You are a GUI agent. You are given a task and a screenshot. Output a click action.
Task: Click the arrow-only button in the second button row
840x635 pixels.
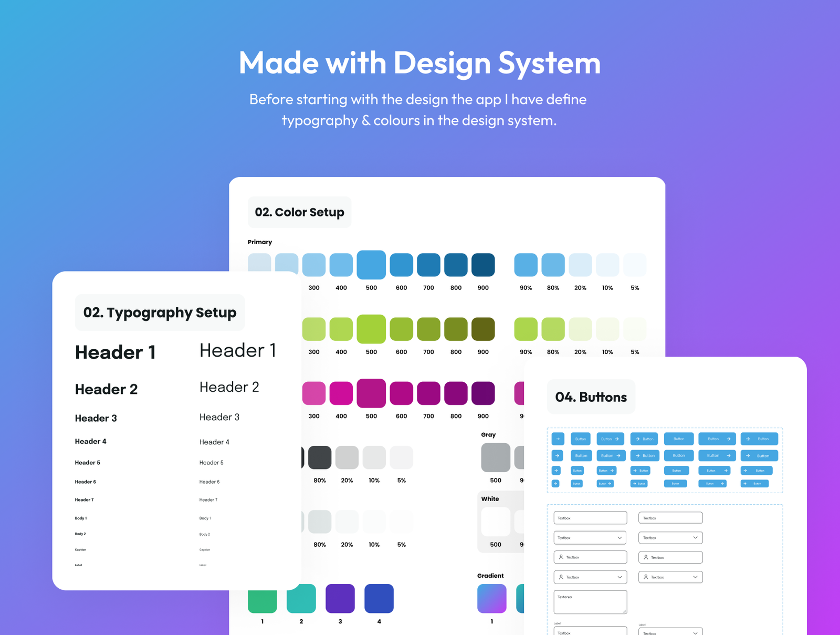click(558, 455)
